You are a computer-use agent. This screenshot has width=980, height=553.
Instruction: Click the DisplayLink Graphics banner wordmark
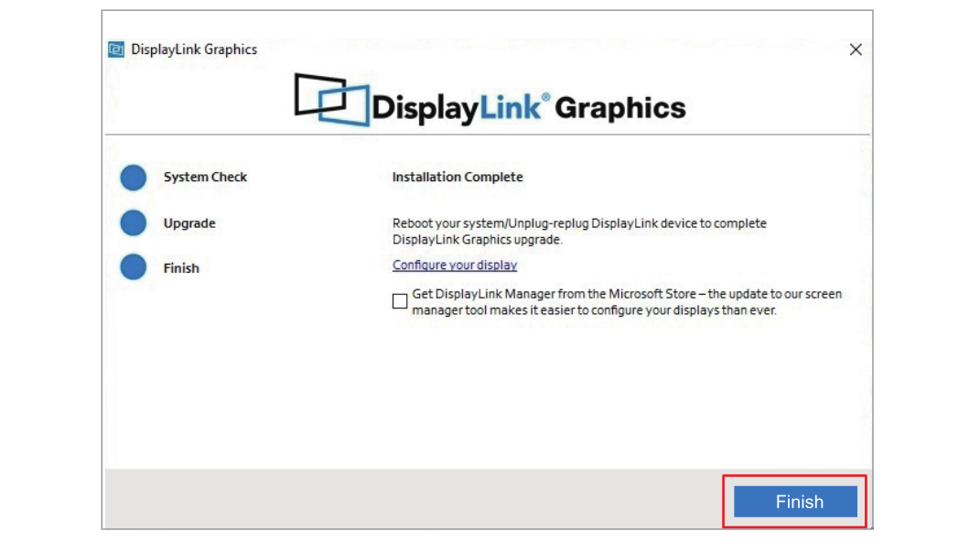(529, 108)
